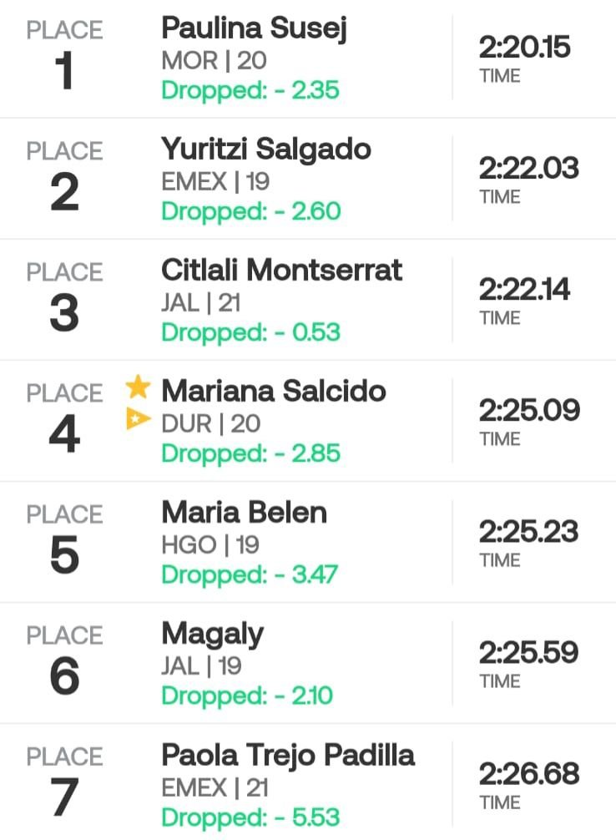
Task: Click the seventh place time 2:26.68
Action: [x=528, y=774]
